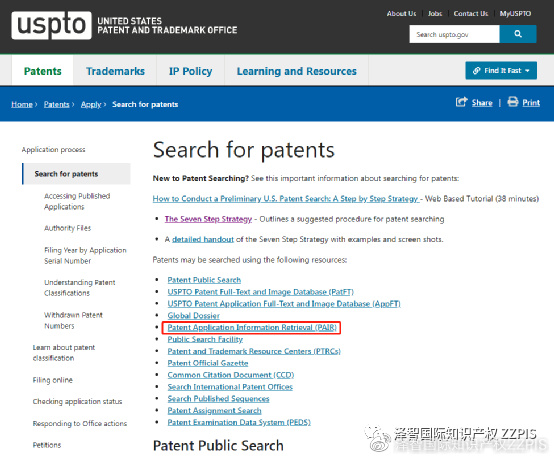This screenshot has height=459, width=554.
Task: Open Patent Application Information Retrieval (PAIR) link
Action: click(252, 328)
